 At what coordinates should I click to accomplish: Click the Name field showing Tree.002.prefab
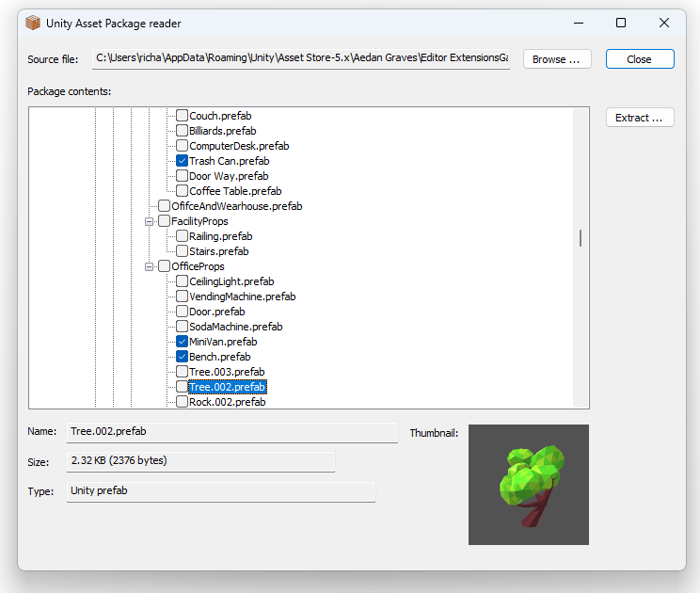(x=232, y=432)
